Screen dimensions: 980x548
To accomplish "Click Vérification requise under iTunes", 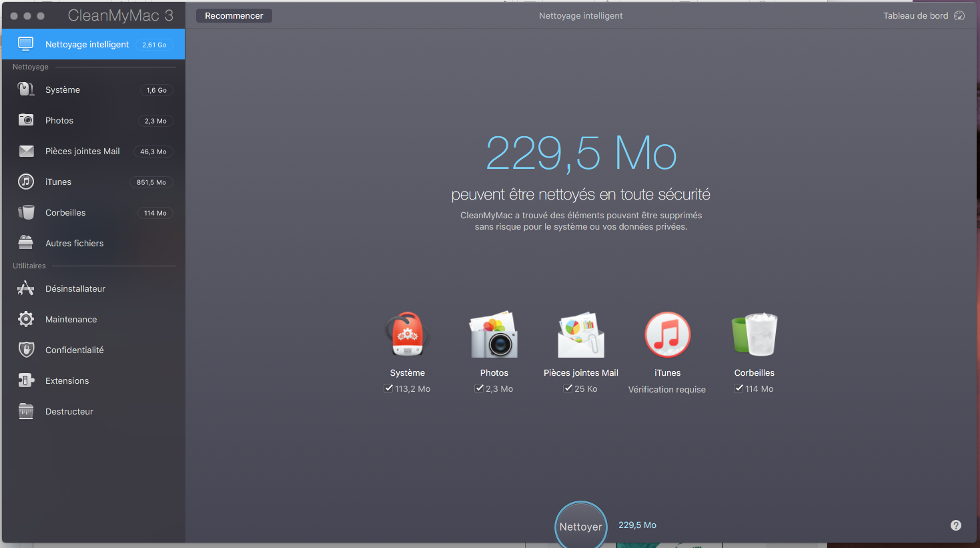I will (667, 389).
